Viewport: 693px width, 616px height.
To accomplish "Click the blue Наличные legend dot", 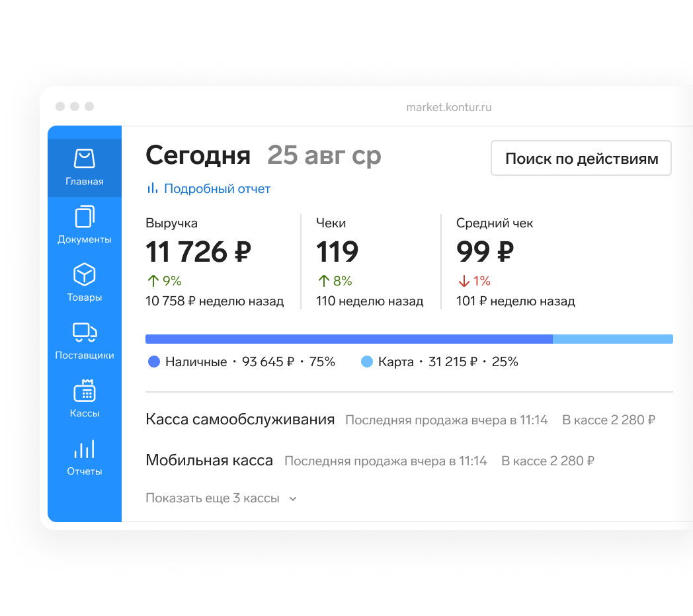I will 154,362.
